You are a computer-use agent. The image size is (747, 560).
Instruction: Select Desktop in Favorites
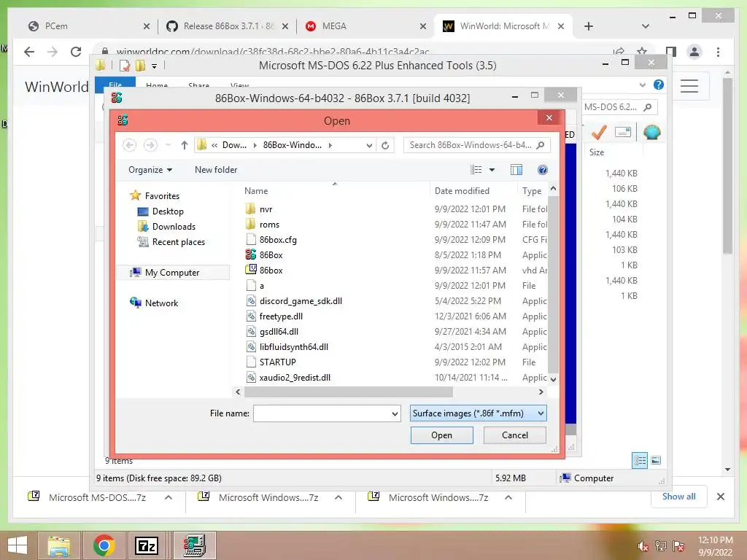pyautogui.click(x=160, y=211)
